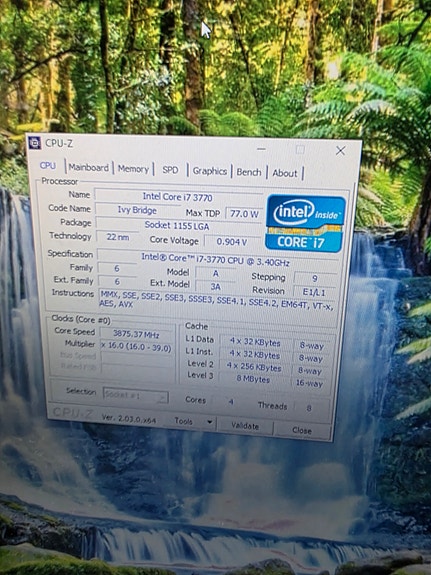The height and width of the screenshot is (575, 431).
Task: Click the Close button at bottom
Action: (x=302, y=430)
